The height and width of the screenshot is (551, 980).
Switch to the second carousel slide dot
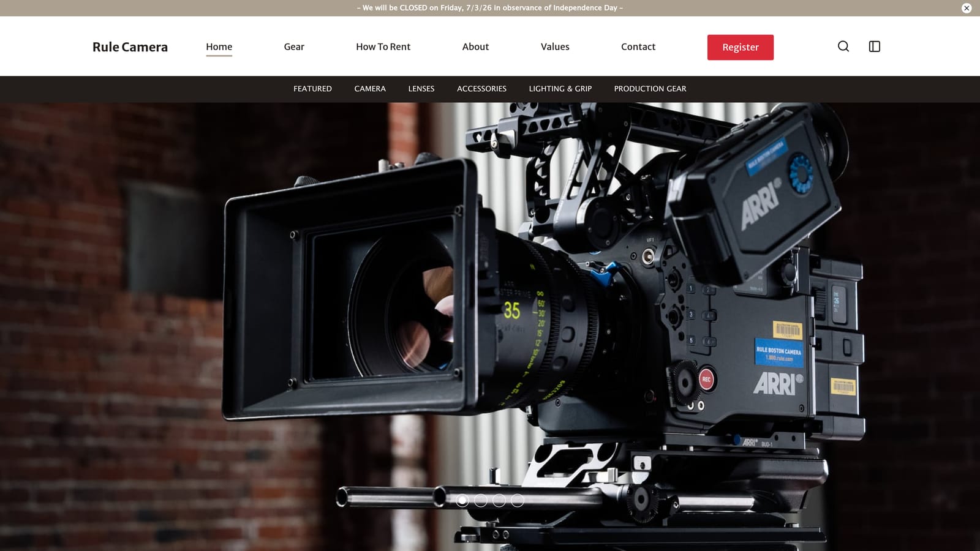tap(481, 501)
